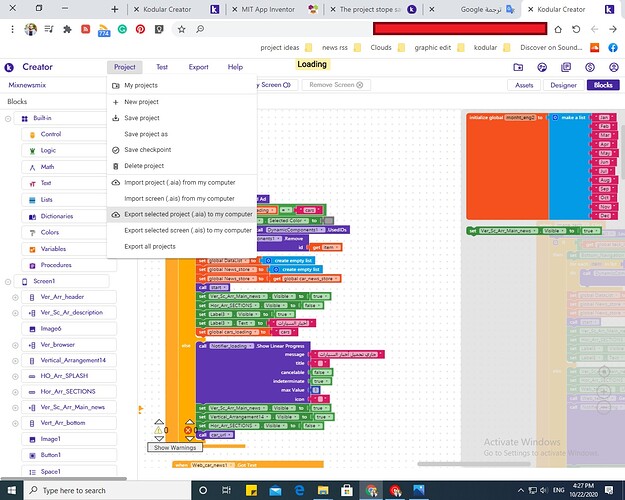Switch to the Designer view

564,86
